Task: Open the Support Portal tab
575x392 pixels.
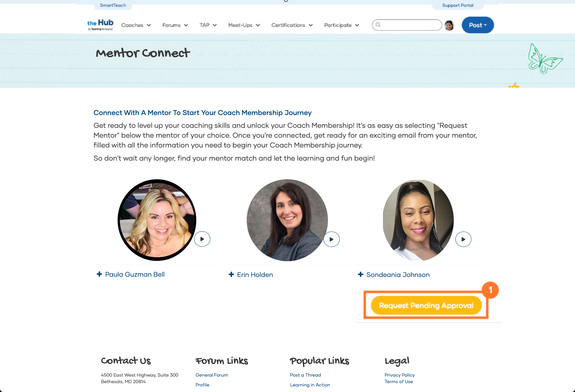Action: (458, 5)
